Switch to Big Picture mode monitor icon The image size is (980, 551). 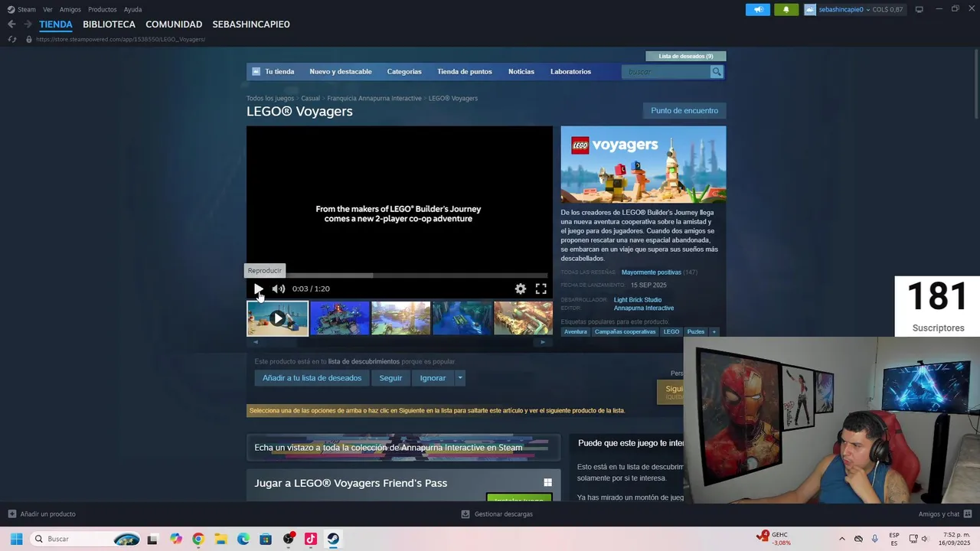coord(919,9)
